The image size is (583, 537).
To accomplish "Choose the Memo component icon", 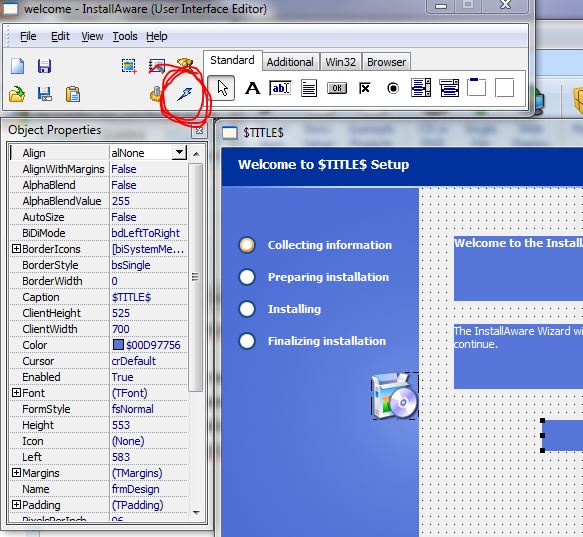I will 309,89.
